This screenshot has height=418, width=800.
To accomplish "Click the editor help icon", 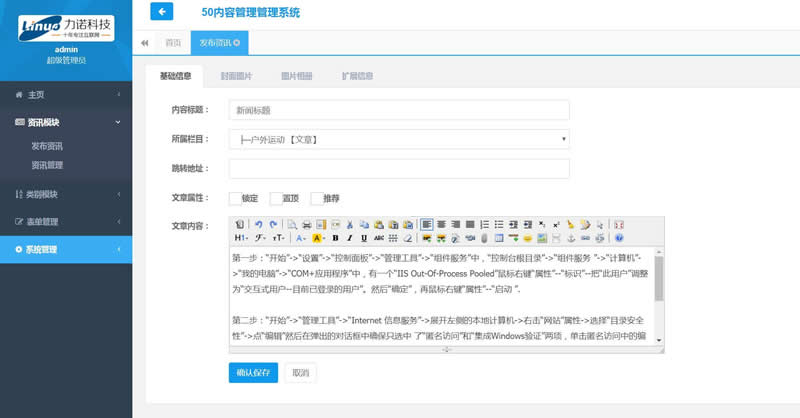I will pyautogui.click(x=619, y=239).
